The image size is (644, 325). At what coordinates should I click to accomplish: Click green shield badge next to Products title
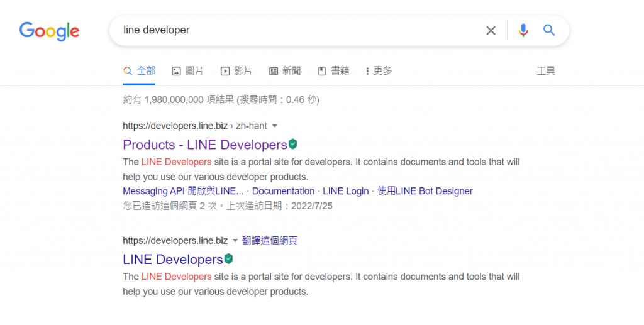click(x=293, y=144)
